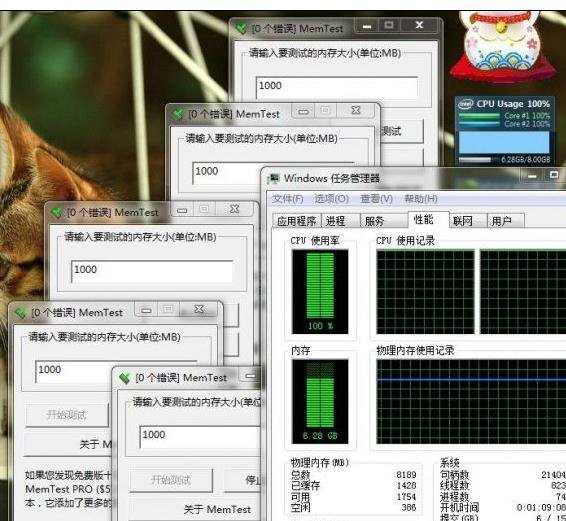The image size is (566, 521).
Task: Click the 句柄数 value 21404
Action: click(x=553, y=474)
